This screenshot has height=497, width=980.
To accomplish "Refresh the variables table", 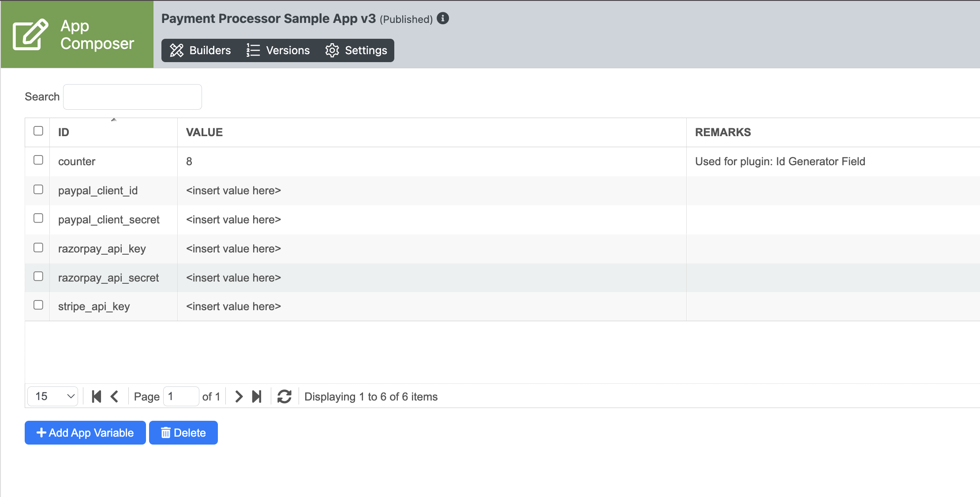I will pyautogui.click(x=284, y=397).
